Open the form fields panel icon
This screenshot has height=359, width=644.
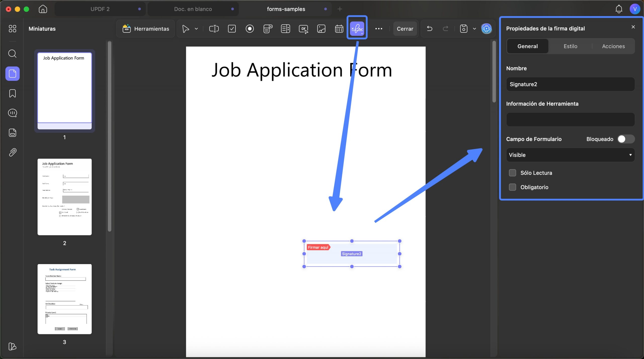[x=12, y=133]
